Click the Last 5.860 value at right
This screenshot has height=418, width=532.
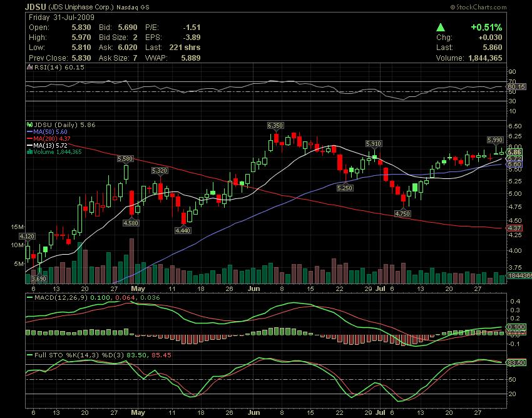click(493, 48)
